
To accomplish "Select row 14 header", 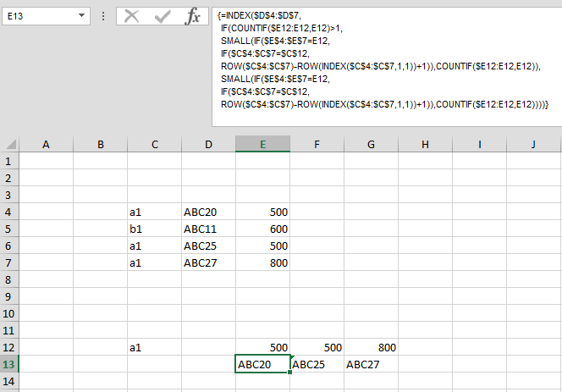I will 8,381.
